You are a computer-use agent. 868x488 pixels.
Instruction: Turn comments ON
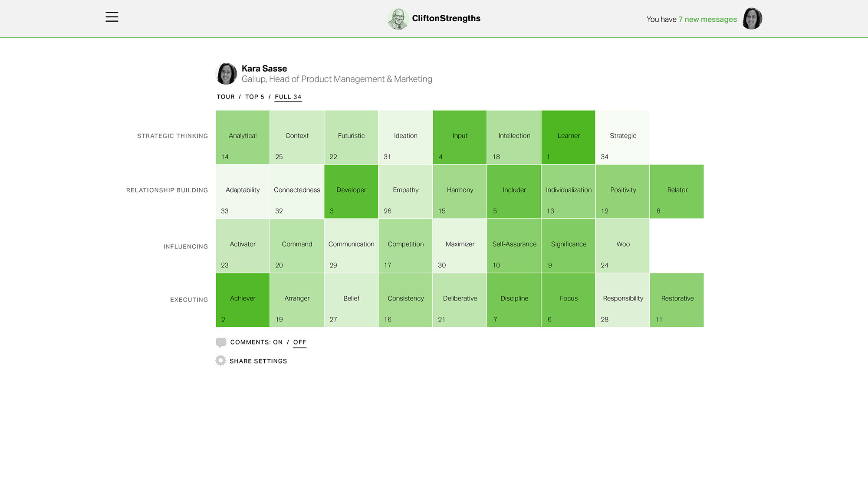278,342
